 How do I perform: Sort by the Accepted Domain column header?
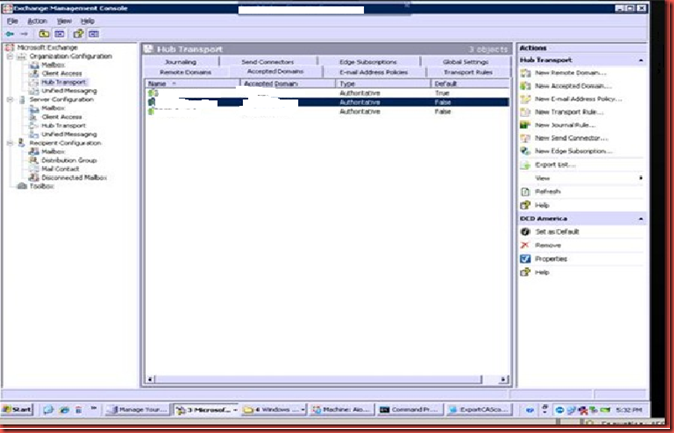point(288,83)
